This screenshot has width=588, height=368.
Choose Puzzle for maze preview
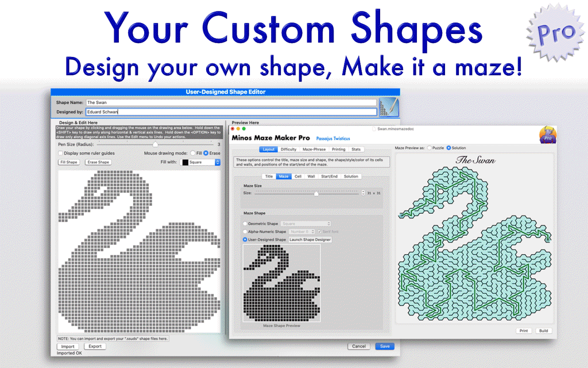(430, 148)
